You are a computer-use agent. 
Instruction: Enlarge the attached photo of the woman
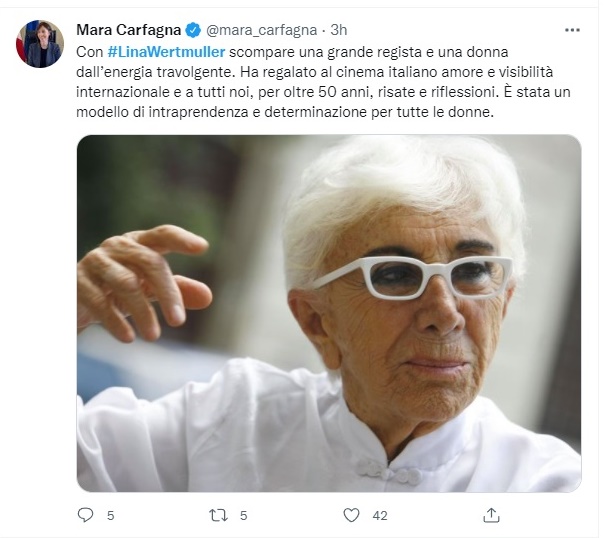click(x=329, y=313)
